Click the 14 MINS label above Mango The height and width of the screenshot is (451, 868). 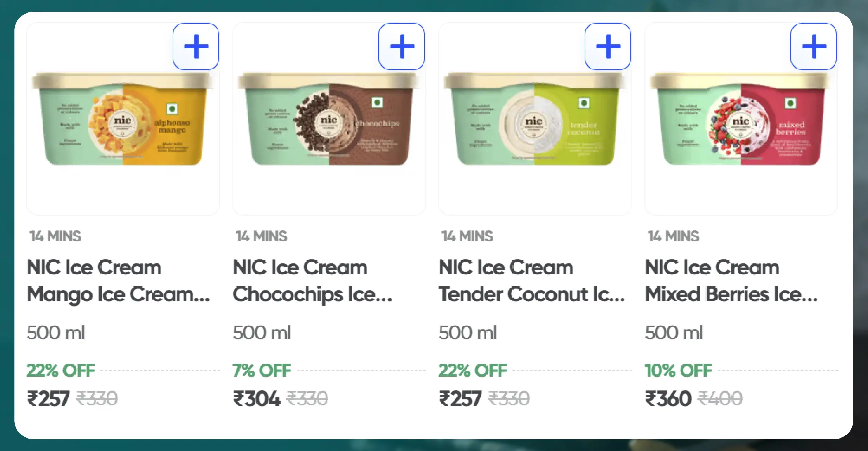pyautogui.click(x=55, y=236)
